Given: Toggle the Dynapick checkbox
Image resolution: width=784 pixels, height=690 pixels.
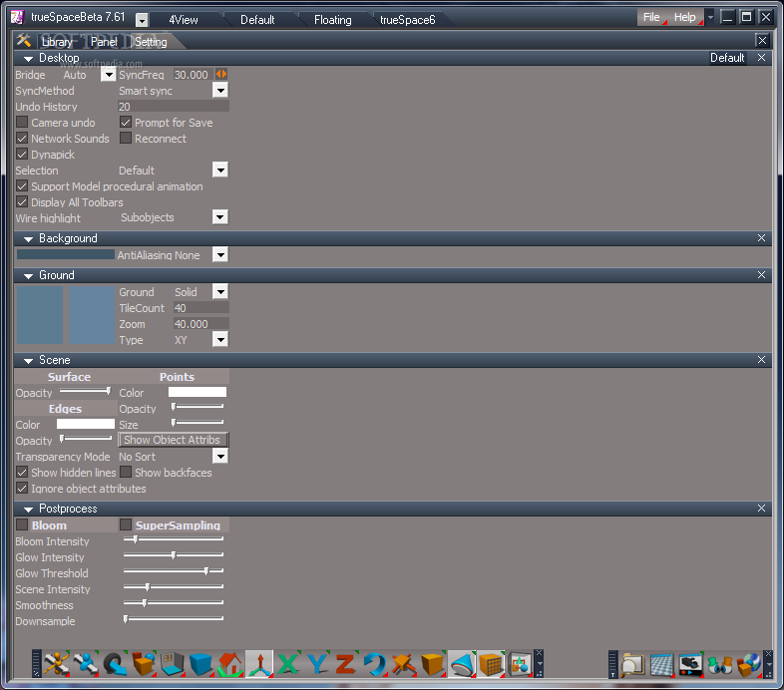Looking at the screenshot, I should (x=22, y=154).
